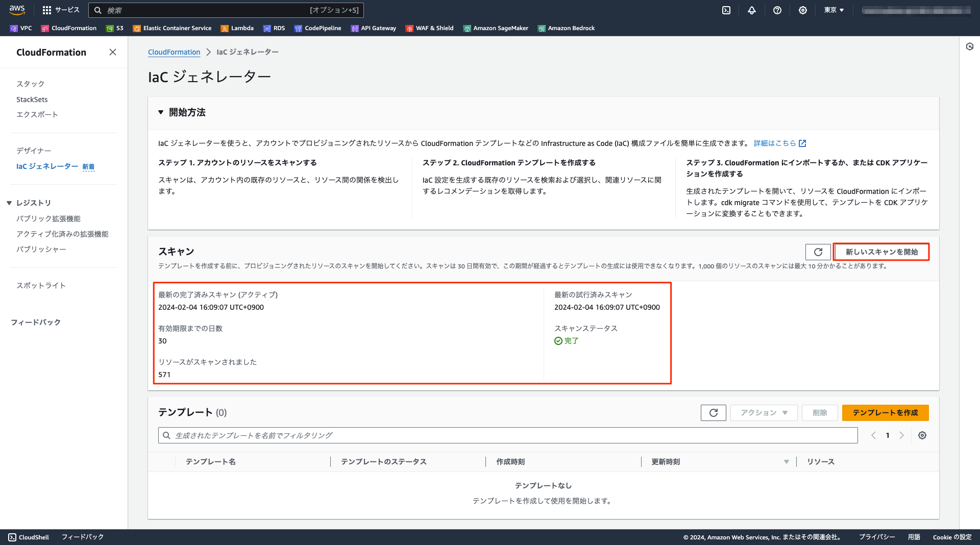Select page 1 in template pagination

click(x=888, y=435)
